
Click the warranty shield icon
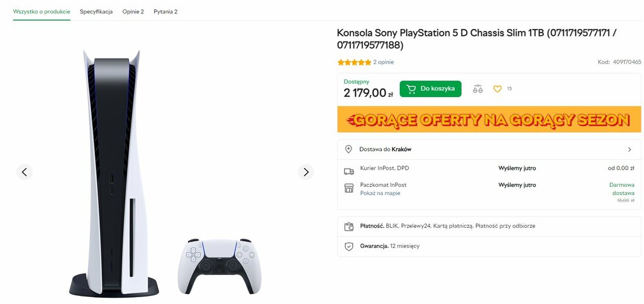[348, 247]
